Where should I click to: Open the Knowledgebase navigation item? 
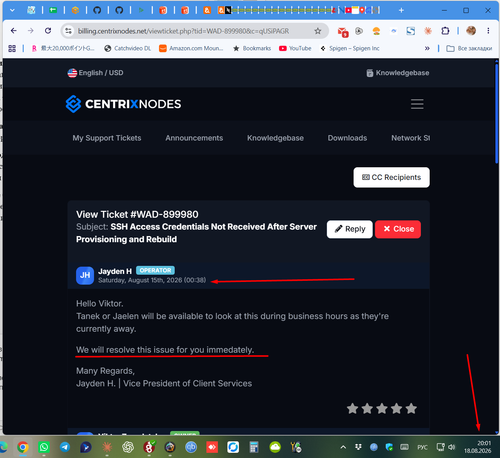tap(275, 138)
